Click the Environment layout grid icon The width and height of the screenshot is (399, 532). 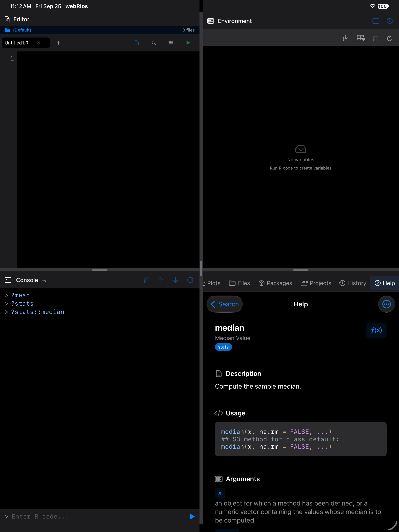(376, 21)
